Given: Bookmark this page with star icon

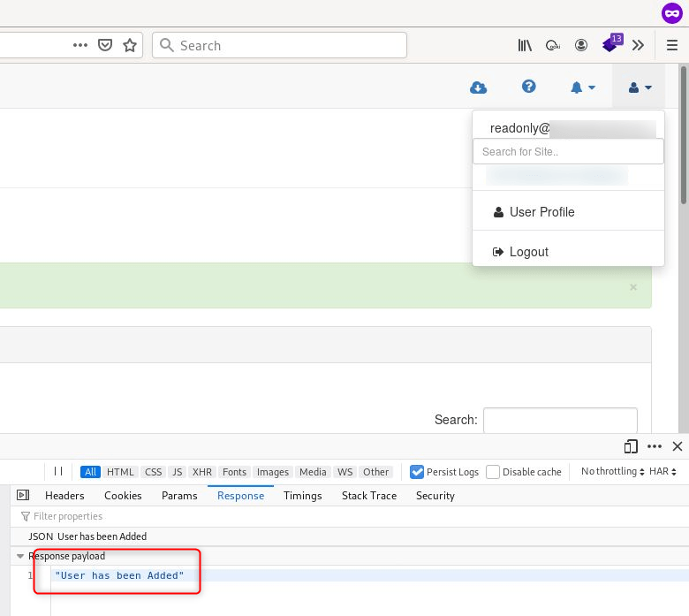Looking at the screenshot, I should pyautogui.click(x=130, y=45).
